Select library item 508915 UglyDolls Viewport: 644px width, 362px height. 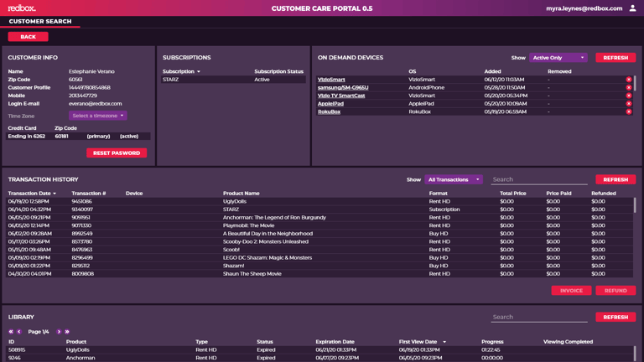319,350
